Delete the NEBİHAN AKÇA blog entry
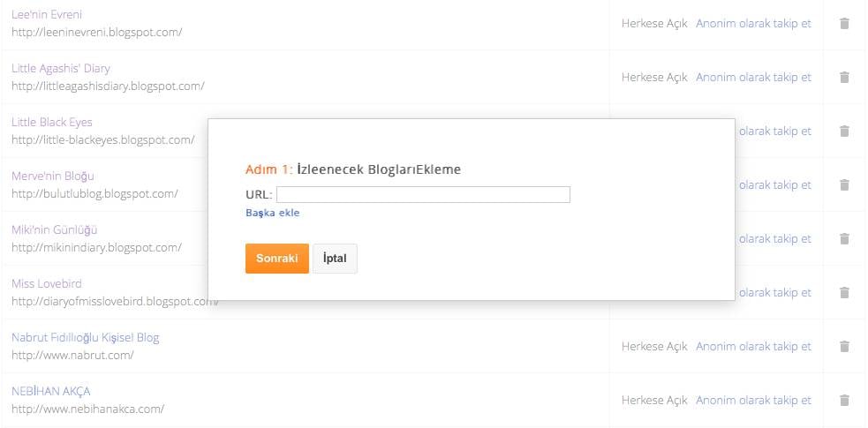This screenshot has height=428, width=868. pos(844,401)
